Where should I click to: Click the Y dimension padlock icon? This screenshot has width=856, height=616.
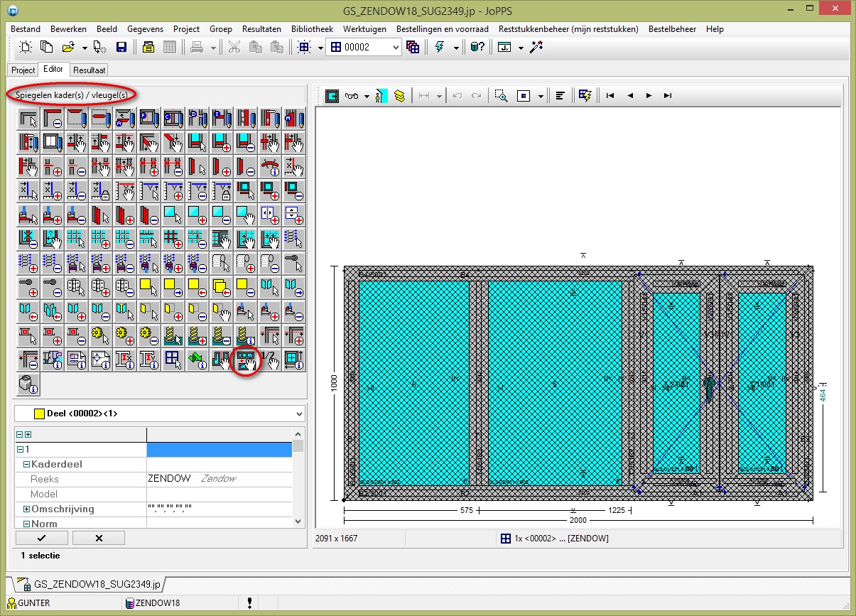point(222,190)
